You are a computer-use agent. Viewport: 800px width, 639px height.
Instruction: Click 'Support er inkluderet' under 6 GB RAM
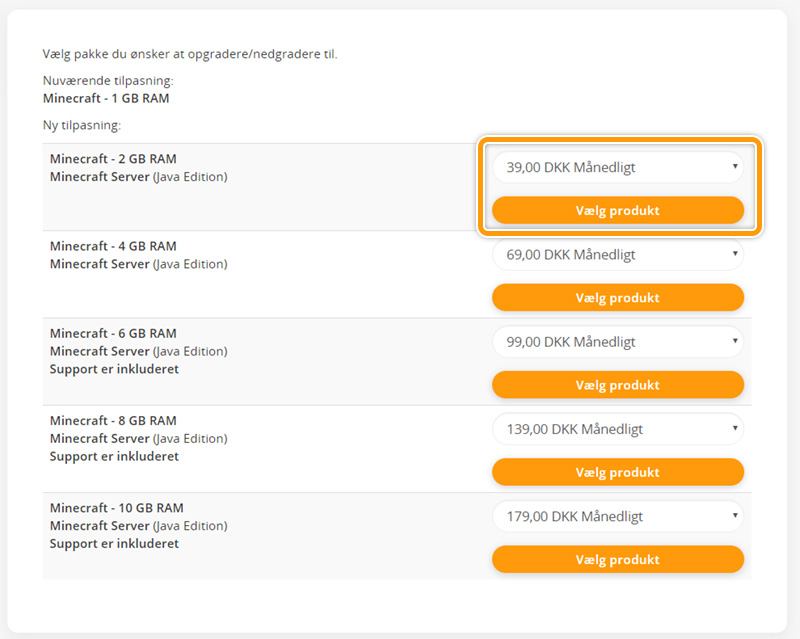(x=114, y=369)
